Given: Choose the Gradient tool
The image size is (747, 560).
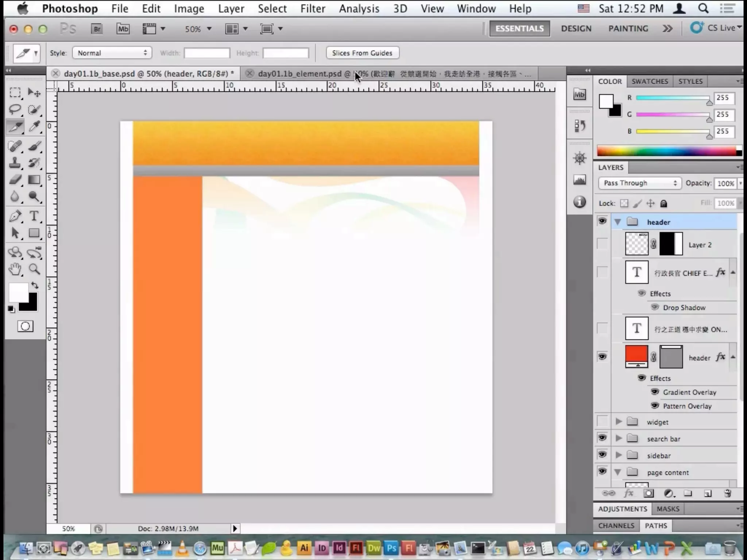Looking at the screenshot, I should 34,180.
